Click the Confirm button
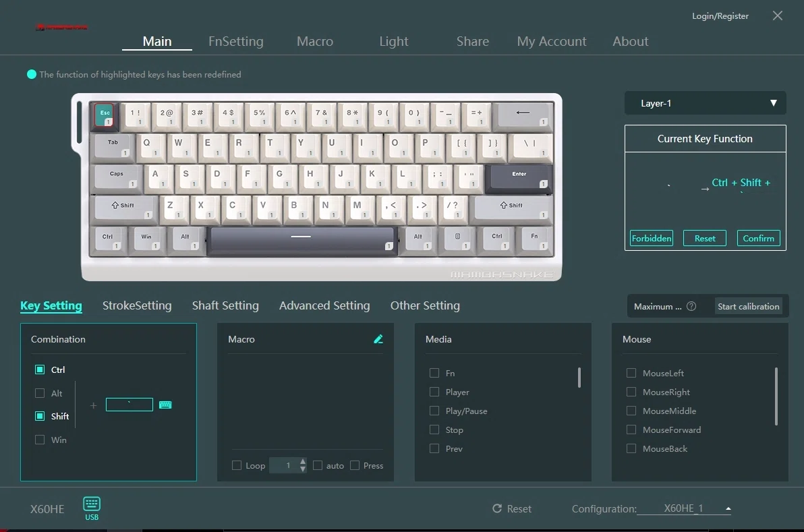Image resolution: width=804 pixels, height=532 pixels. coord(758,238)
